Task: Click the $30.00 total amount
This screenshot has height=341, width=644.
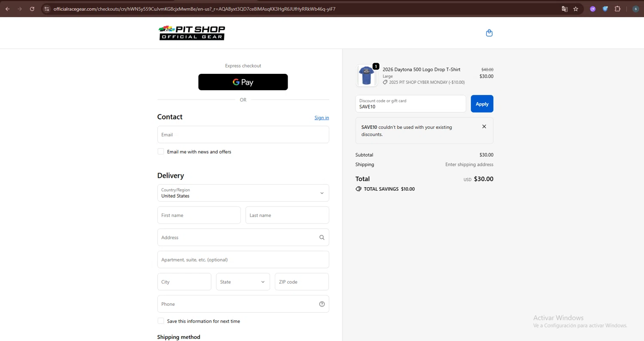Action: pos(483,179)
